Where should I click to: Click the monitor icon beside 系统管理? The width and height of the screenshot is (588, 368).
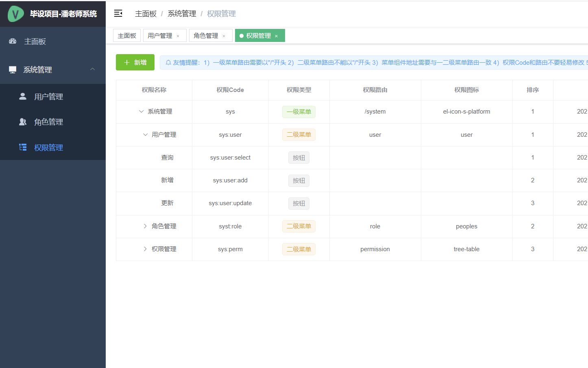tap(13, 70)
